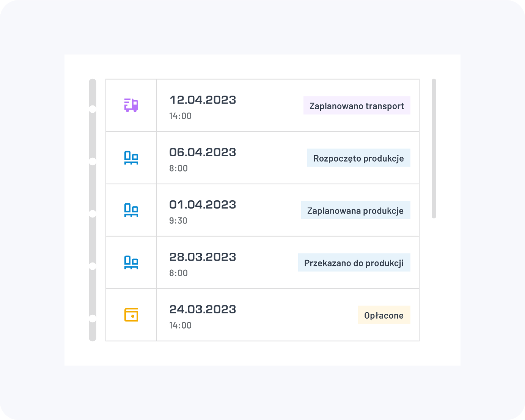This screenshot has width=525, height=420.
Task: Click the Przekazano do produkcji badge
Action: tap(354, 263)
